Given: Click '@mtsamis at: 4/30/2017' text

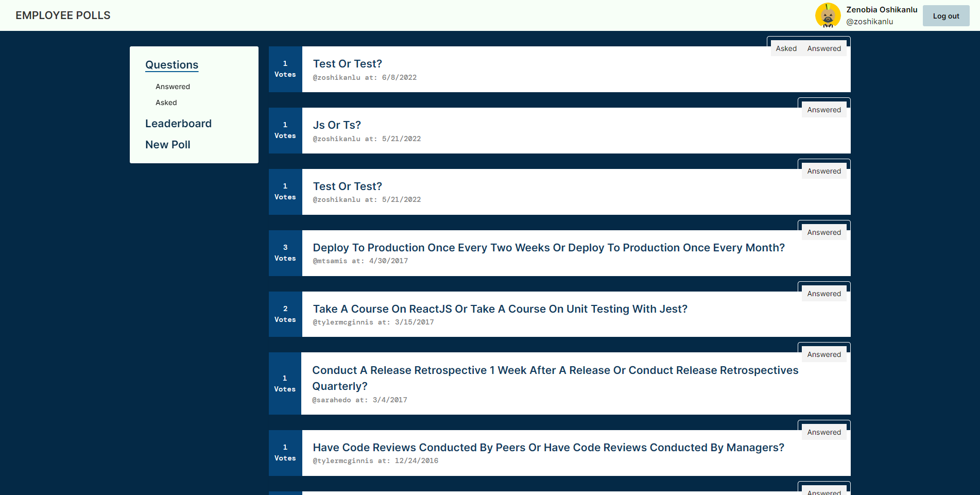Looking at the screenshot, I should tap(360, 261).
